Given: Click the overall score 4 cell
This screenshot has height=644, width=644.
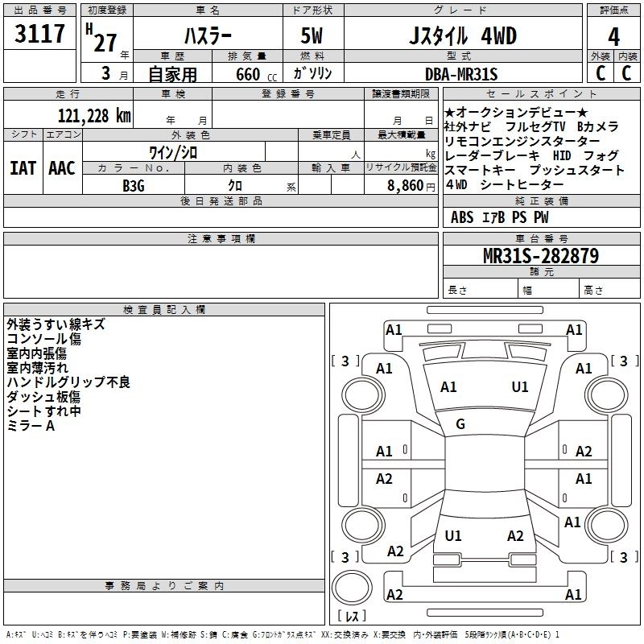Looking at the screenshot, I should pos(613,36).
